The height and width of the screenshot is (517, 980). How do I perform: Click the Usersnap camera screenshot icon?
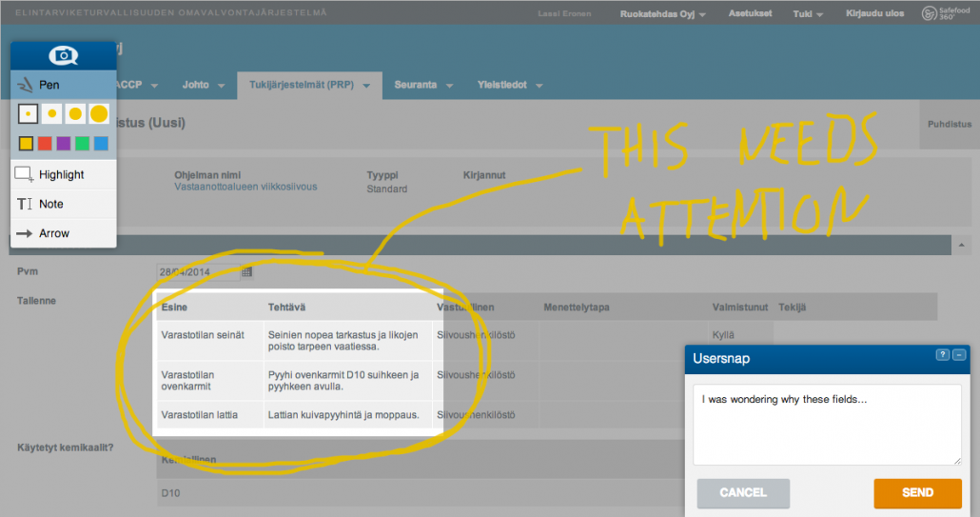coord(63,55)
